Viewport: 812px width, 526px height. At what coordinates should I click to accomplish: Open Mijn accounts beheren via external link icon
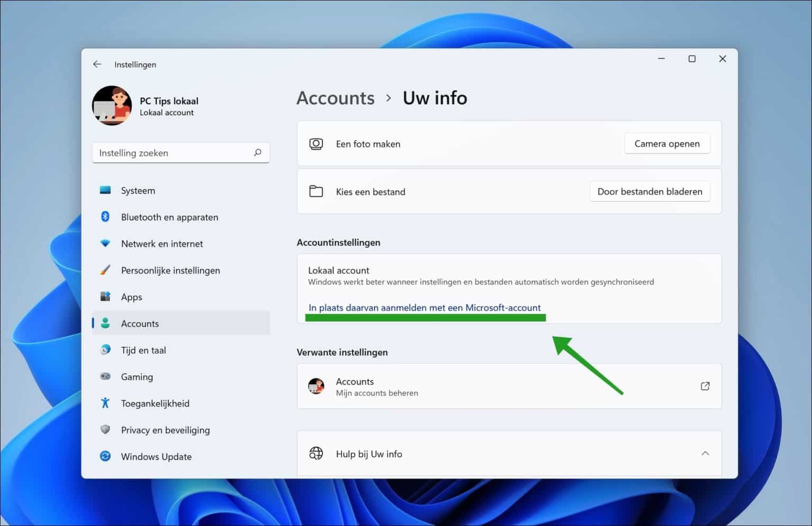tap(705, 386)
